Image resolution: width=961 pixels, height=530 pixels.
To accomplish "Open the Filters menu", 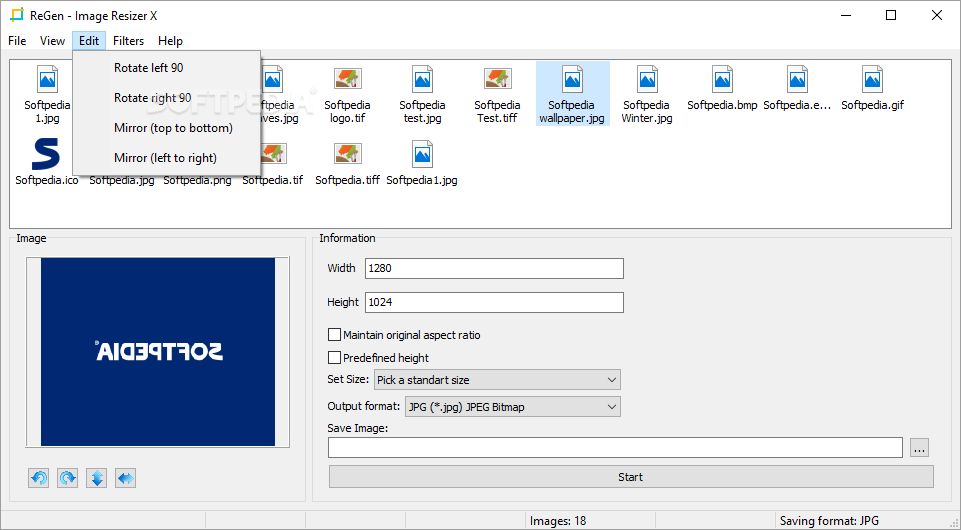I will pyautogui.click(x=129, y=40).
